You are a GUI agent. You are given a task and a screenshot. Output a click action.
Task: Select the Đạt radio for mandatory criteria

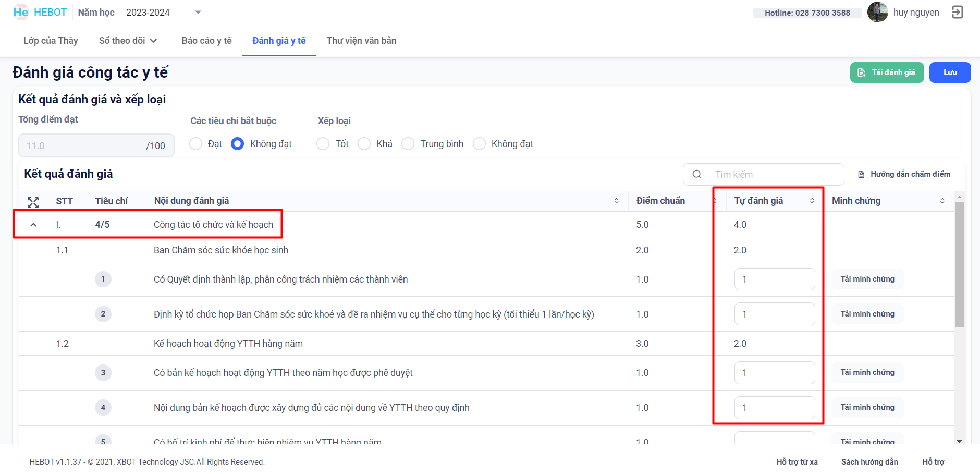196,144
